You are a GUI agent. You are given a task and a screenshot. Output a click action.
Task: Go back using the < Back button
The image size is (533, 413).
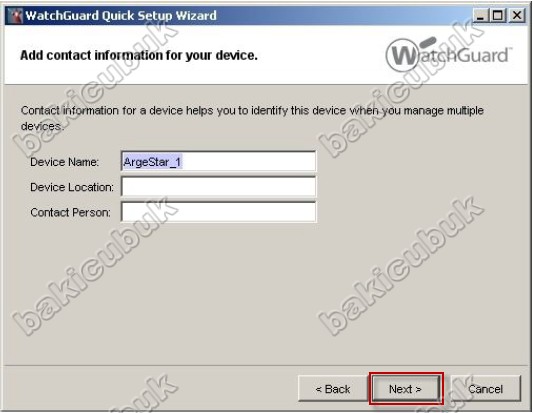point(333,389)
